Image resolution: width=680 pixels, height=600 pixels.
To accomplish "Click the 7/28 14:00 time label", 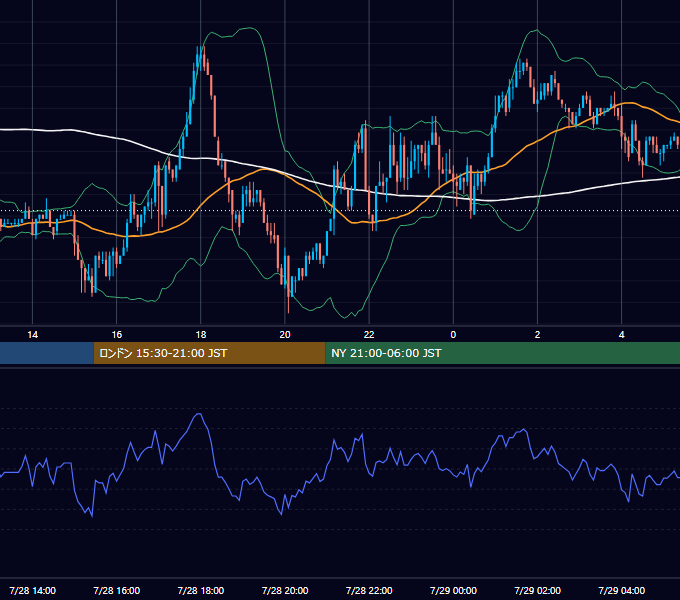I will [x=33, y=590].
